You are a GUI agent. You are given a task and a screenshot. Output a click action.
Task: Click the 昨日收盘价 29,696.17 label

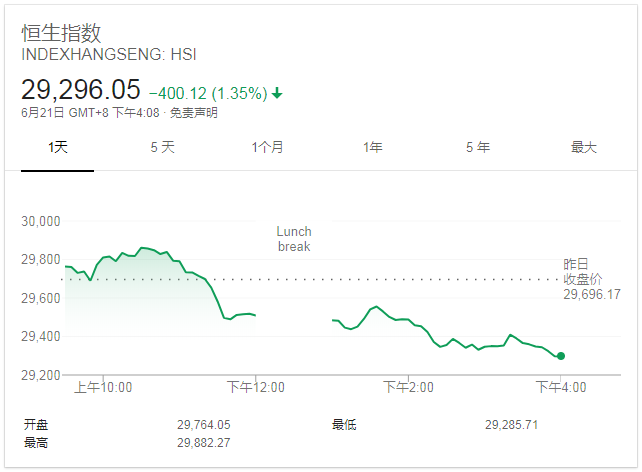592,280
